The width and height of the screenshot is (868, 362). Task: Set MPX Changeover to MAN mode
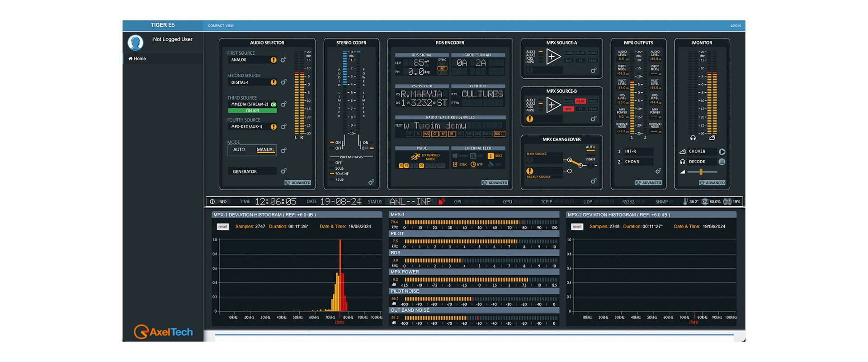[x=590, y=159]
